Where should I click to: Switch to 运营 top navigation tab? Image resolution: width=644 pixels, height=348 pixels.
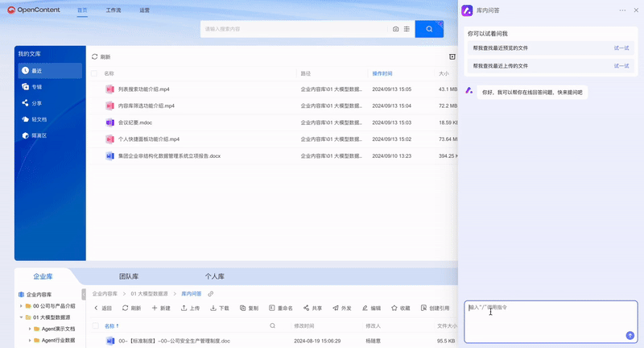145,10
